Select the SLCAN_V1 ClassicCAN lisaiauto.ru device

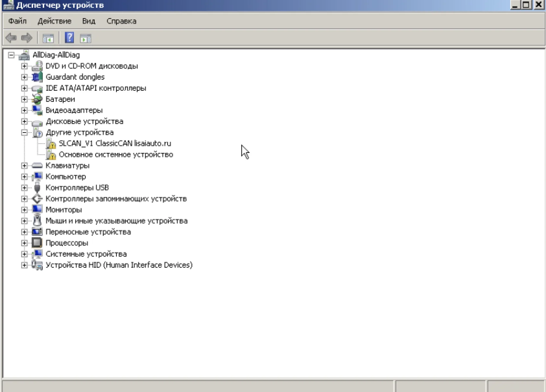coord(115,144)
